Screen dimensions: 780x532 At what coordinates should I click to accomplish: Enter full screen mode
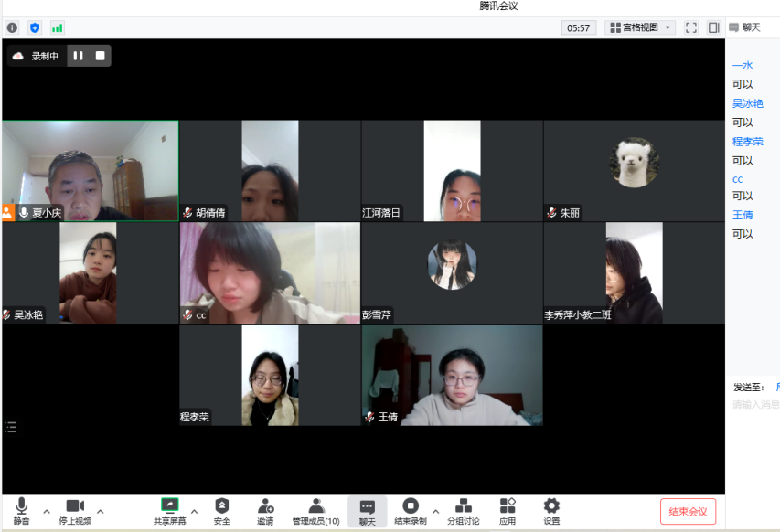pyautogui.click(x=691, y=28)
